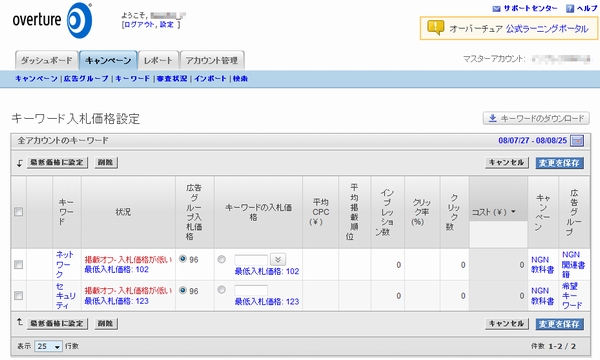Click the support center mail icon
Screen dimensions: 600x360
coord(496,8)
